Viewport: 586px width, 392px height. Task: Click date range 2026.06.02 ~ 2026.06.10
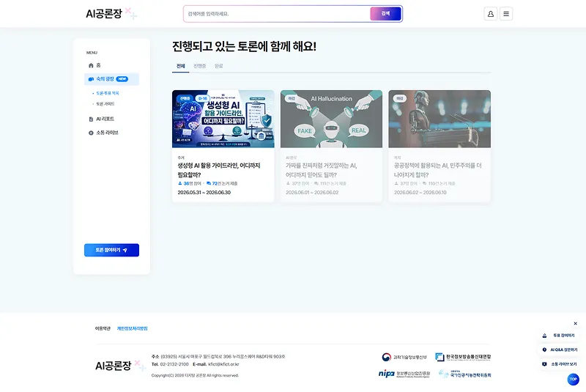[x=420, y=193]
